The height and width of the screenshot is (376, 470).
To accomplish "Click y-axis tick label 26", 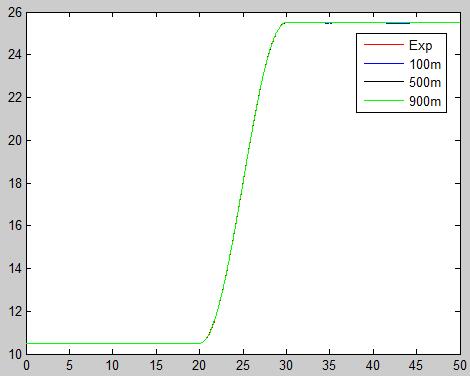I will click(x=14, y=13).
